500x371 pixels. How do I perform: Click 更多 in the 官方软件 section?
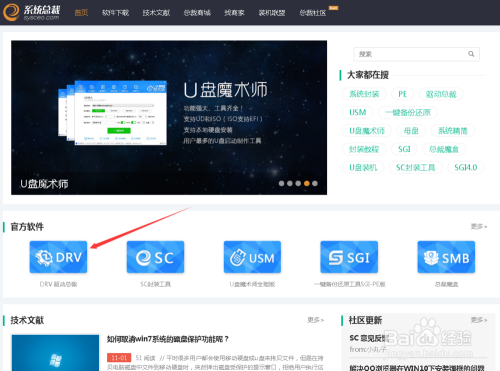(x=479, y=226)
